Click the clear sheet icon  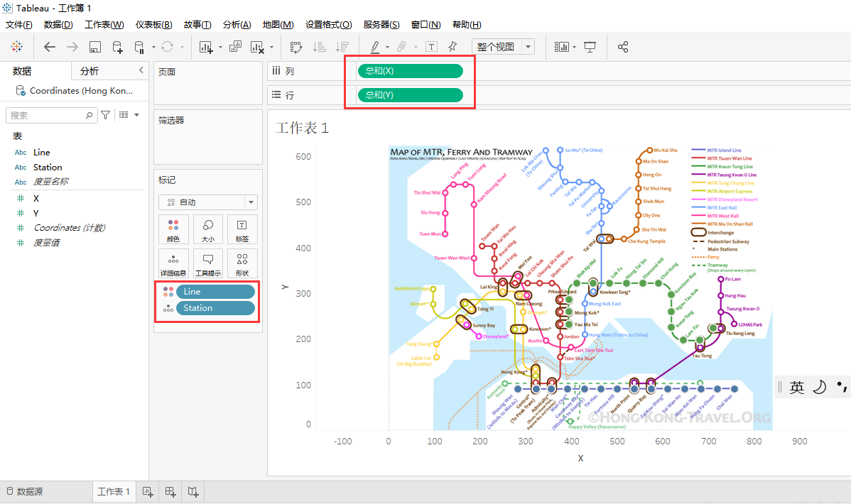pyautogui.click(x=257, y=47)
